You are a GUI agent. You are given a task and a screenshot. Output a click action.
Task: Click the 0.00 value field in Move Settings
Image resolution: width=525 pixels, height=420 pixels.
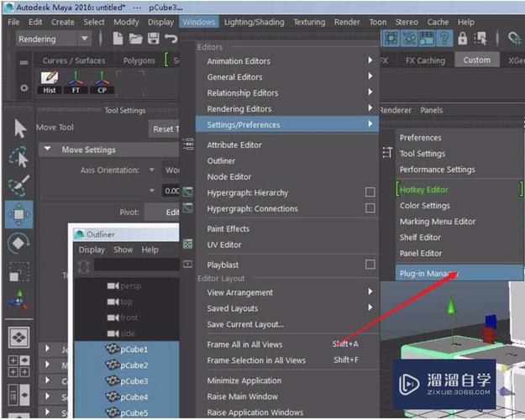pos(171,191)
